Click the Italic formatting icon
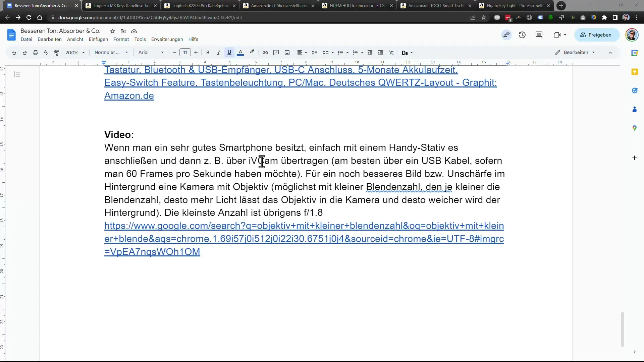The width and height of the screenshot is (644, 362). (x=218, y=53)
